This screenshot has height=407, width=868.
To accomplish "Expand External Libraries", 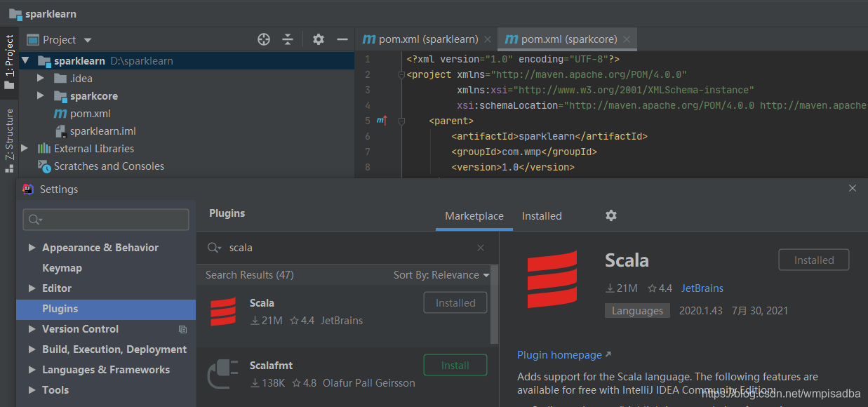I will 25,149.
